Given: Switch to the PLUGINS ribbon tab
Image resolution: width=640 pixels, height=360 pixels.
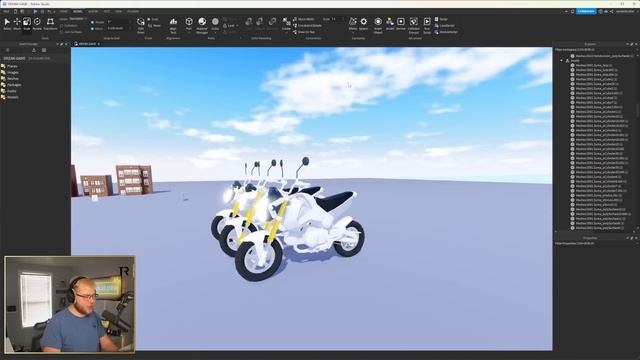Looking at the screenshot, I should tap(133, 11).
